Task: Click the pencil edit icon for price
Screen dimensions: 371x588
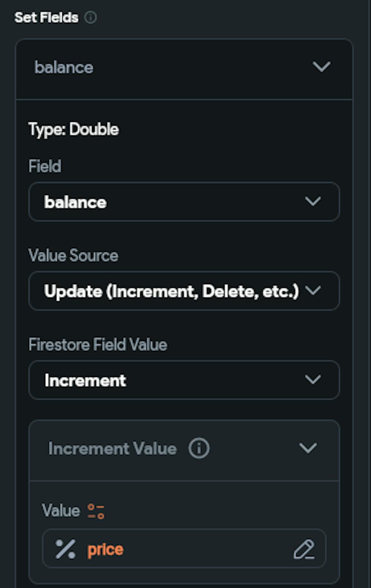Action: point(304,549)
